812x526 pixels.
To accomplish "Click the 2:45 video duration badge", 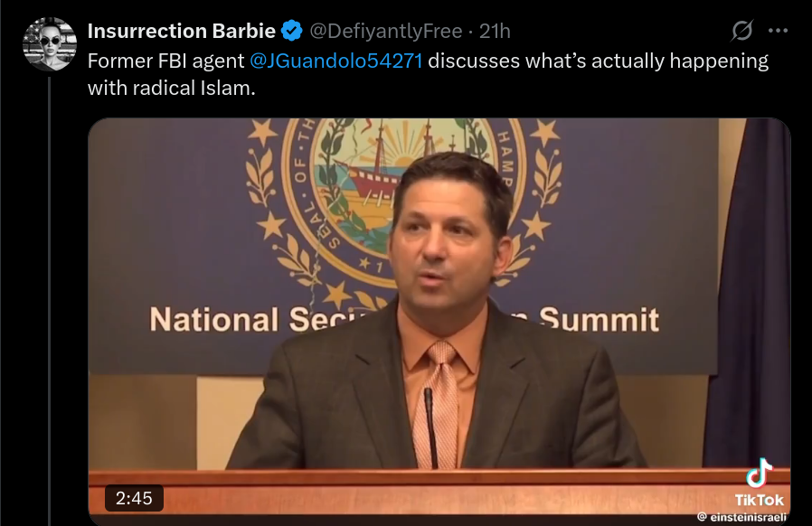I will tap(134, 498).
